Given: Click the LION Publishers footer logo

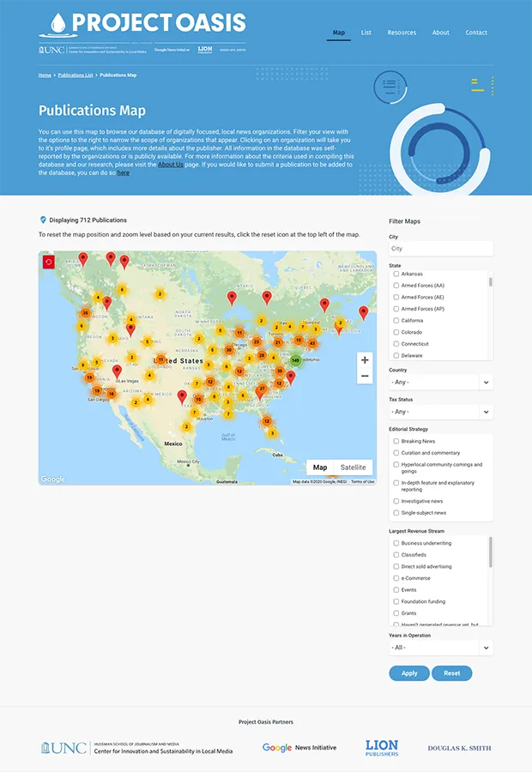Looking at the screenshot, I should click(382, 747).
